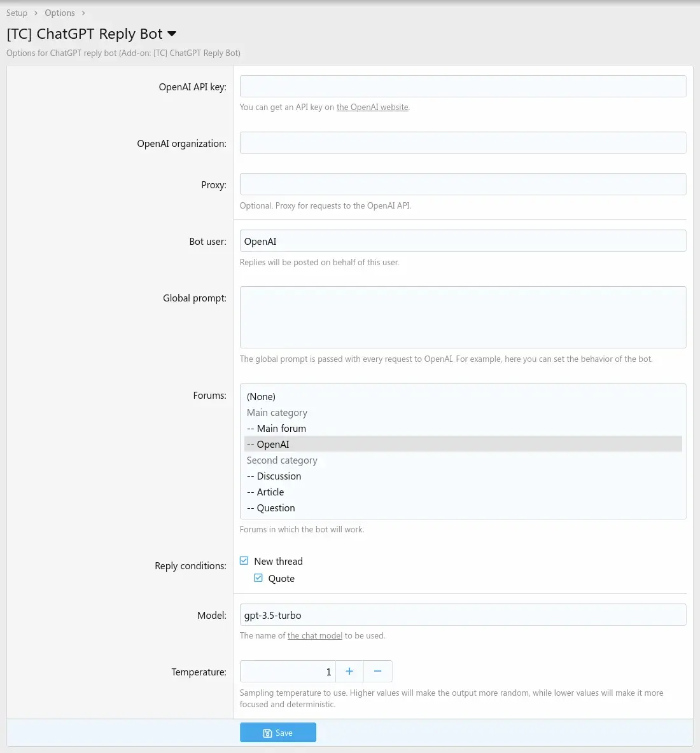Expand the ChatGPT Reply Bot title dropdown arrow
The image size is (700, 753).
pos(172,34)
